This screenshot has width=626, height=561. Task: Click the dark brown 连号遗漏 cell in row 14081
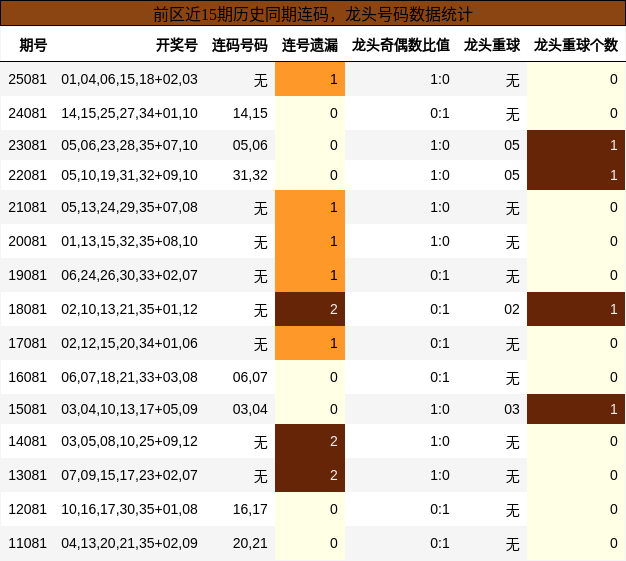(310, 441)
